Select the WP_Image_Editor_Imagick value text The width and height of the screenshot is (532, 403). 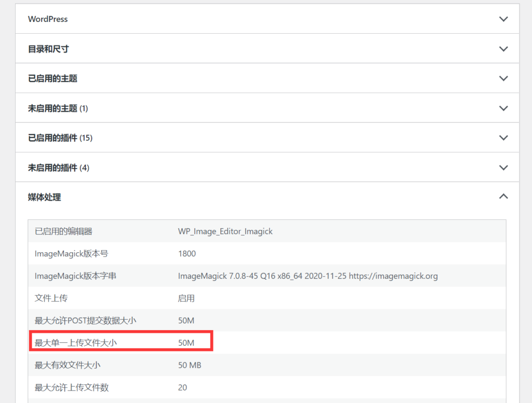[x=225, y=231]
